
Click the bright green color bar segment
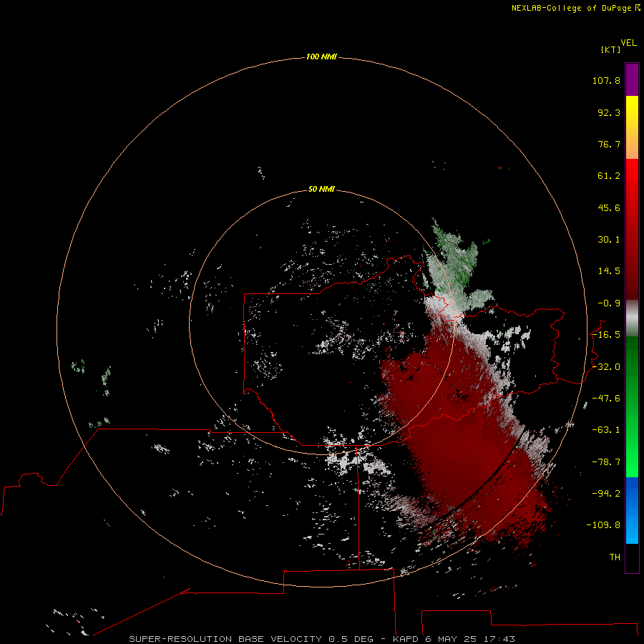tap(632, 406)
